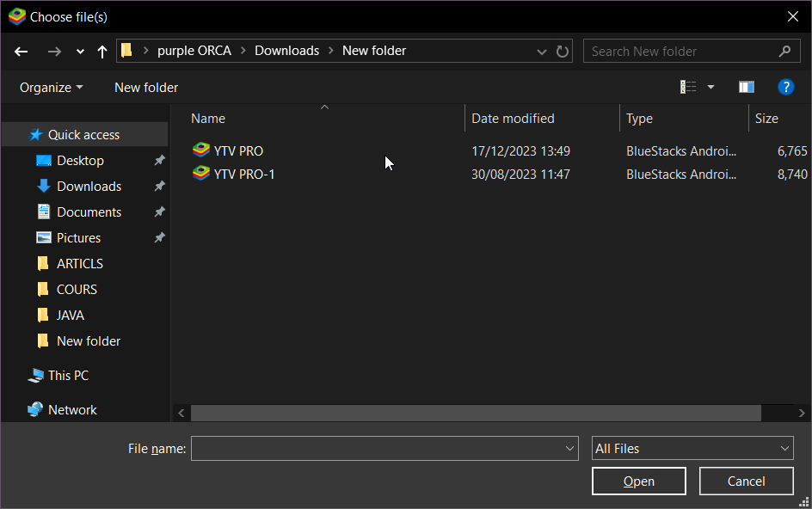Select the YTV PRO file icon
The width and height of the screenshot is (812, 509).
pyautogui.click(x=201, y=150)
